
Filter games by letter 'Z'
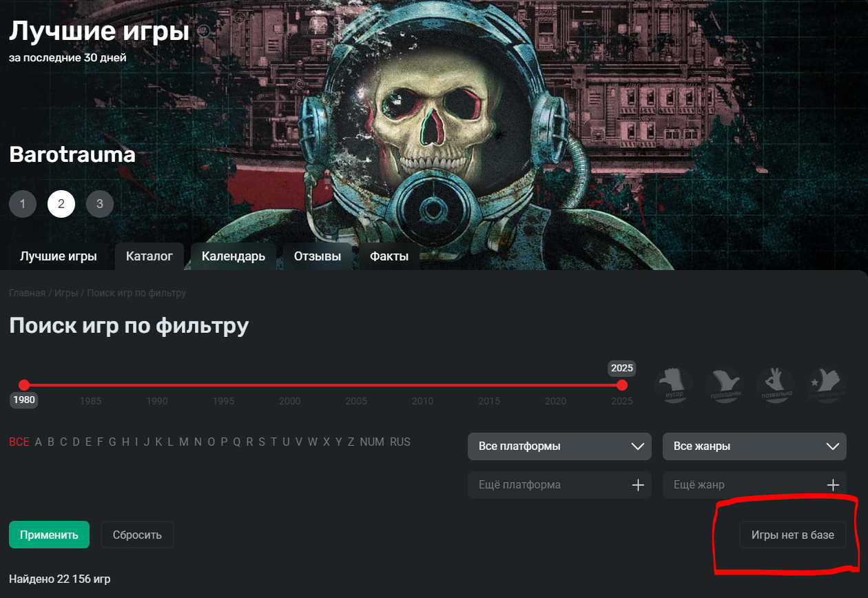351,442
